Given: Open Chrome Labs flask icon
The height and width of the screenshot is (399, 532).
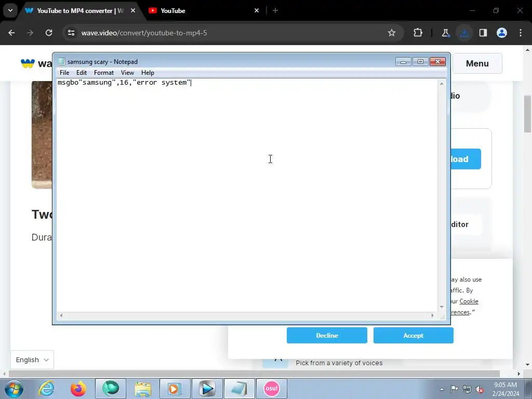Looking at the screenshot, I should [x=445, y=33].
